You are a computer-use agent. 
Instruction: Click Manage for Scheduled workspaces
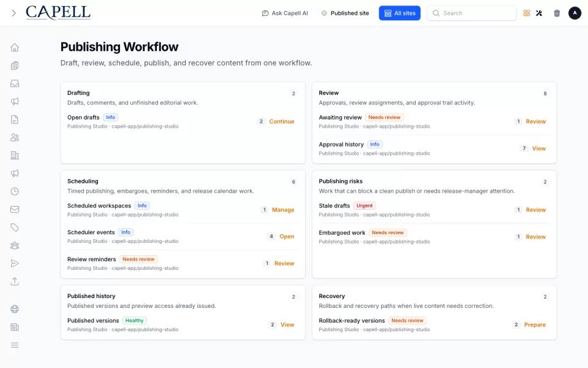click(283, 210)
